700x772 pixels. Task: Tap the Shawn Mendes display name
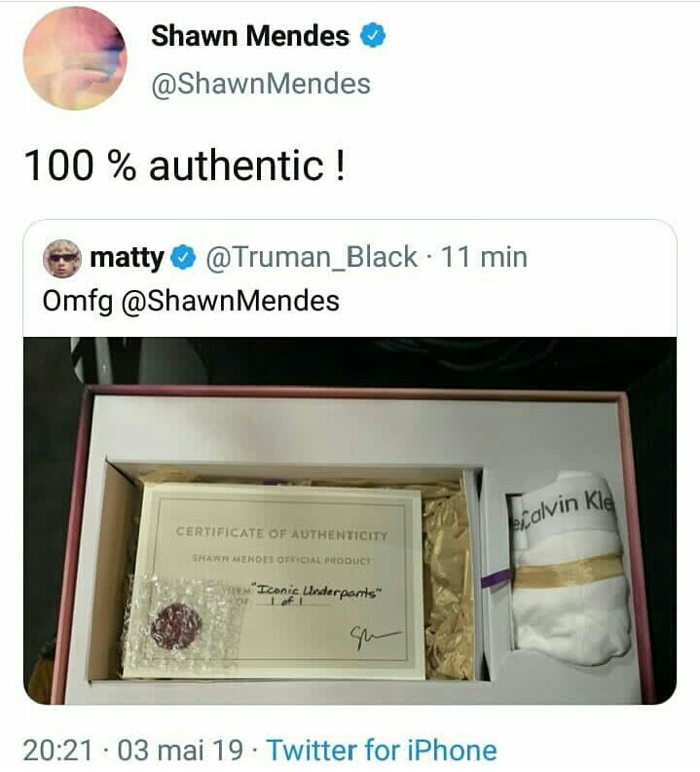(250, 36)
